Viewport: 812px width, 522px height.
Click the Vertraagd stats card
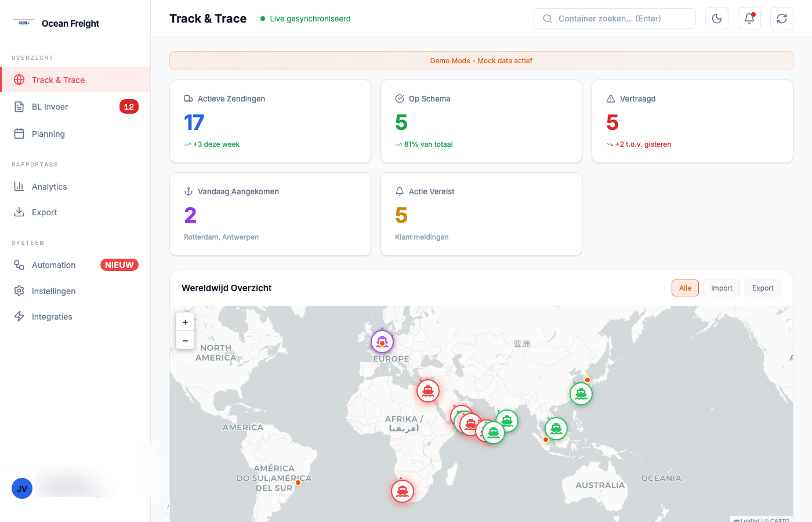coord(692,121)
